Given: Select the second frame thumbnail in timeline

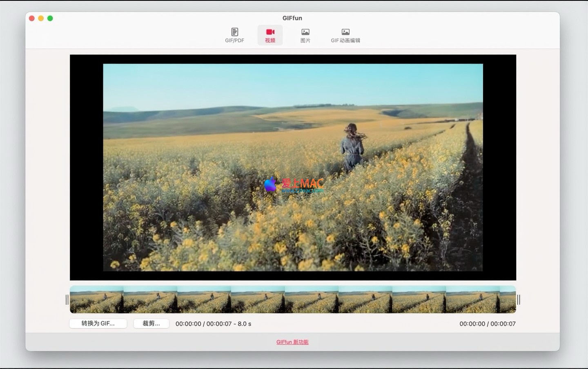Looking at the screenshot, I should tap(150, 300).
